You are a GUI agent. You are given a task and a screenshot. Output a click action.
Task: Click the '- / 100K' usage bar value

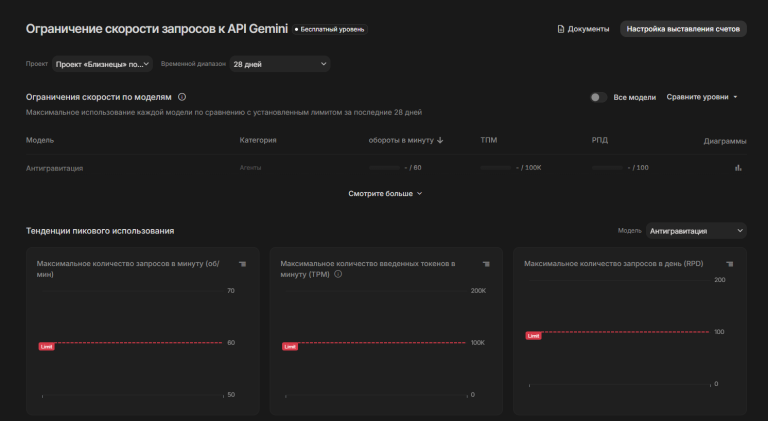click(x=528, y=167)
